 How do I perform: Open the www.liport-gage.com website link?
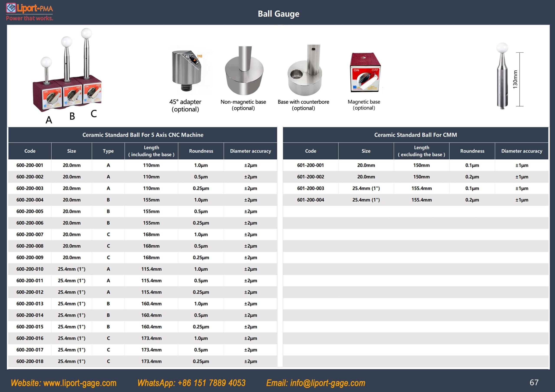click(x=80, y=383)
